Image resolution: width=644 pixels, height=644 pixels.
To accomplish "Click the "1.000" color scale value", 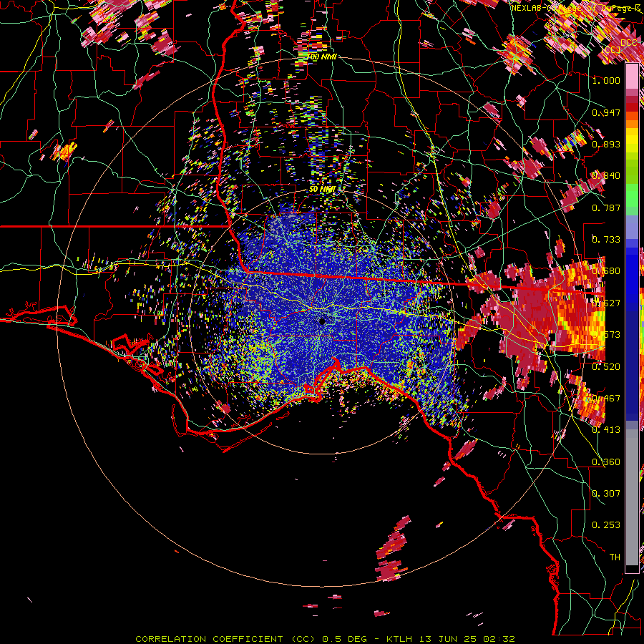I will point(606,81).
